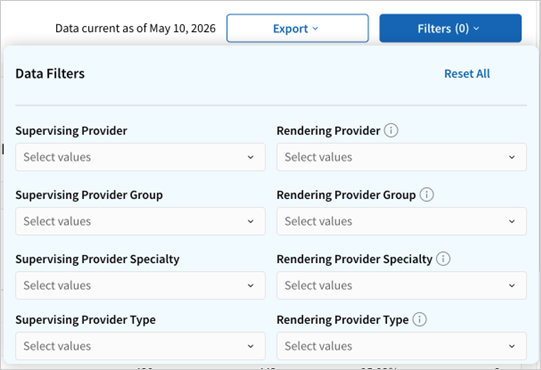The width and height of the screenshot is (541, 370).
Task: Show info icon beside Rendering Provider Specialty
Action: tap(443, 259)
